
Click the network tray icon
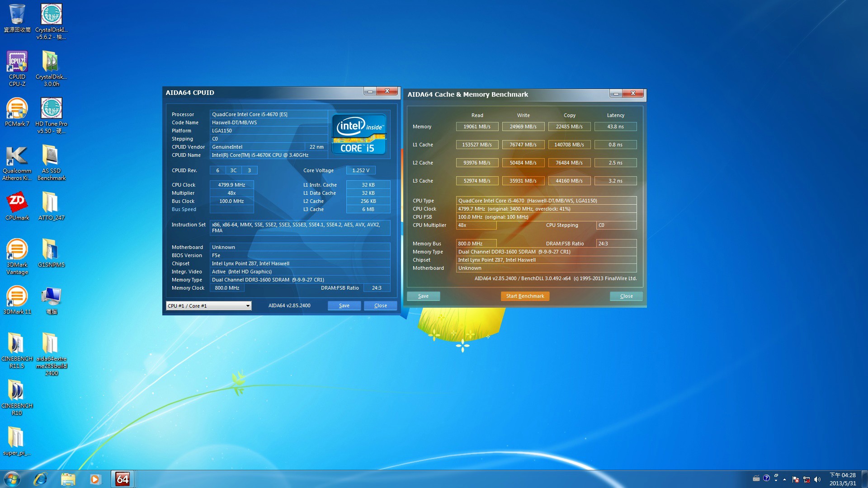(x=806, y=479)
